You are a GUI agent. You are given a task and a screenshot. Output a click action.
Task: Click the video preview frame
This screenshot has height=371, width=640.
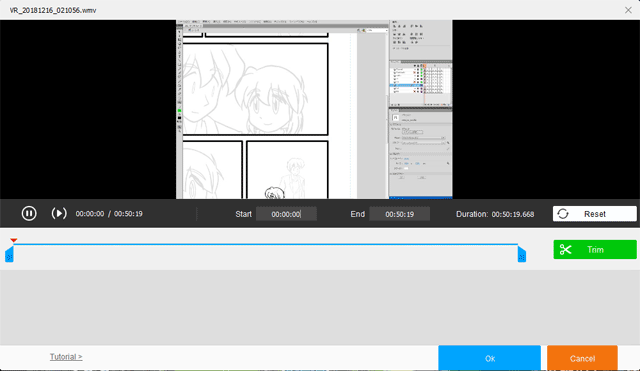[x=314, y=109]
